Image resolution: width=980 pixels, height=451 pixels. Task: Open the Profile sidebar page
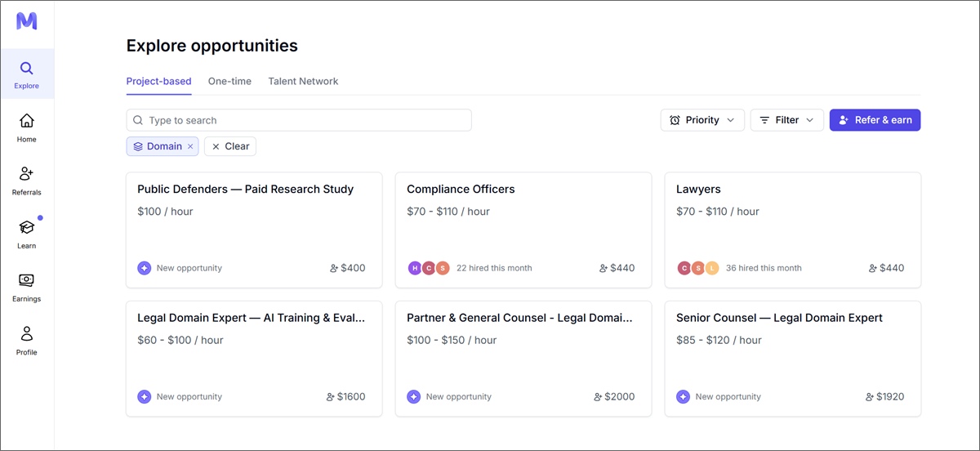tap(27, 341)
